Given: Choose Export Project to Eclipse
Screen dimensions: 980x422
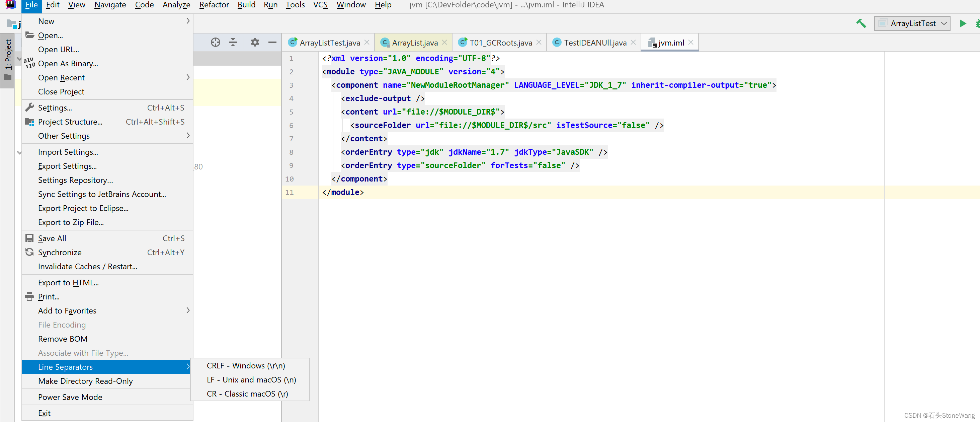Looking at the screenshot, I should 107,208.
